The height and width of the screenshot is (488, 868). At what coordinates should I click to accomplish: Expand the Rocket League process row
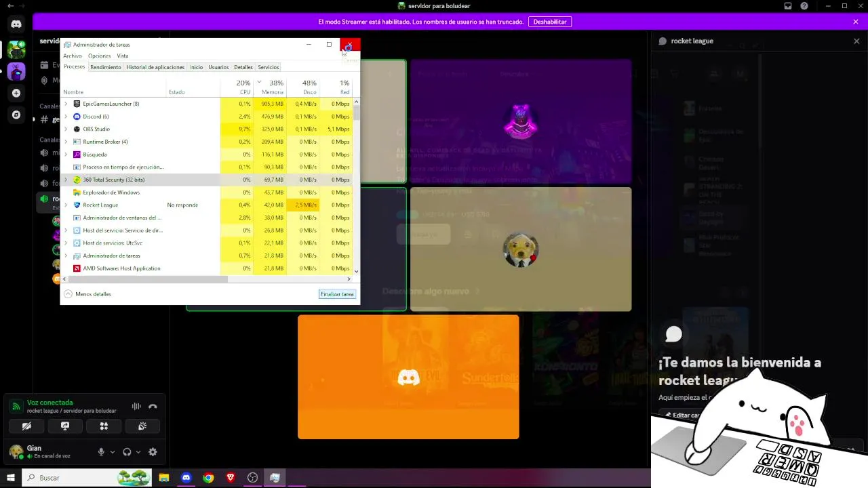click(66, 205)
